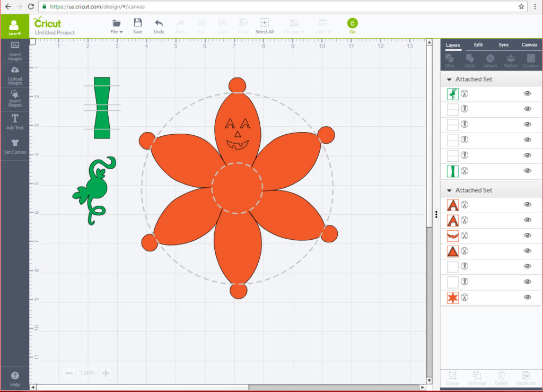Open the File dropdown menu
543x392 pixels.
[x=117, y=25]
